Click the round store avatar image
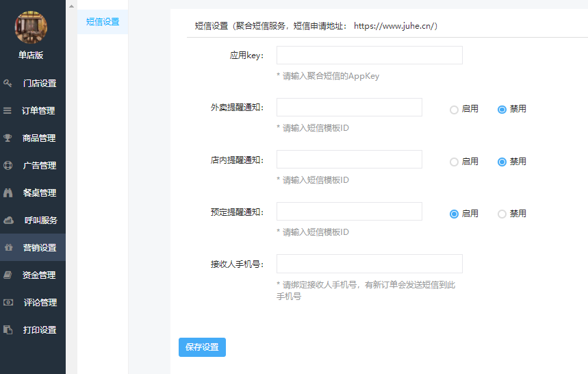Image resolution: width=588 pixels, height=374 pixels. (31, 27)
